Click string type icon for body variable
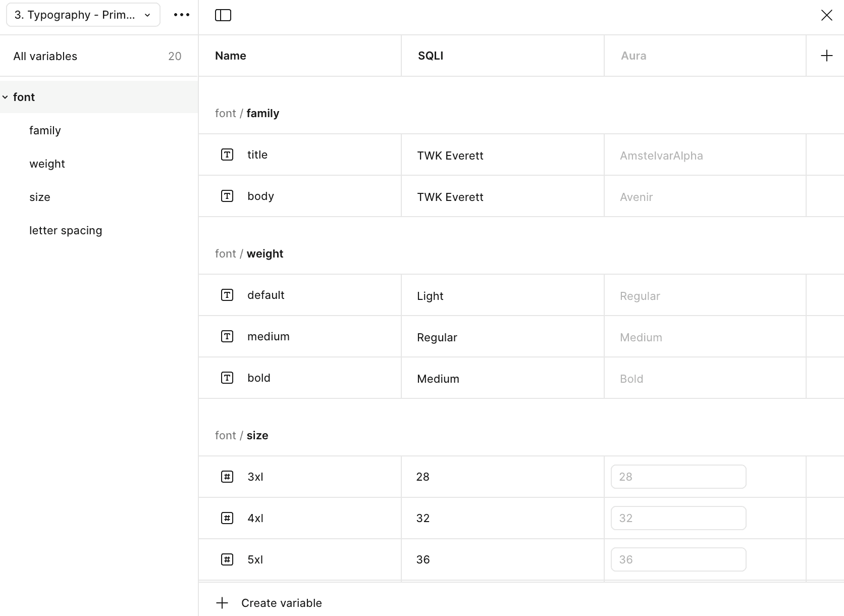Viewport: 844px width, 616px height. pos(227,196)
